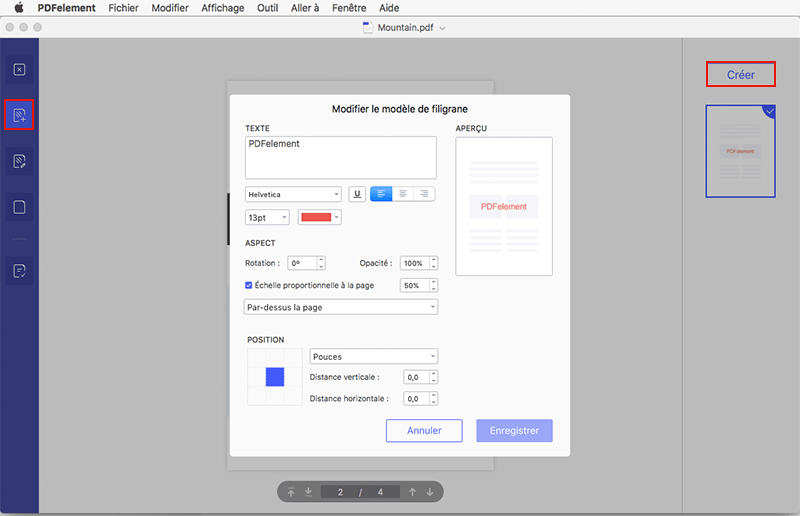Click the Créer button
This screenshot has width=800, height=516.
click(741, 75)
